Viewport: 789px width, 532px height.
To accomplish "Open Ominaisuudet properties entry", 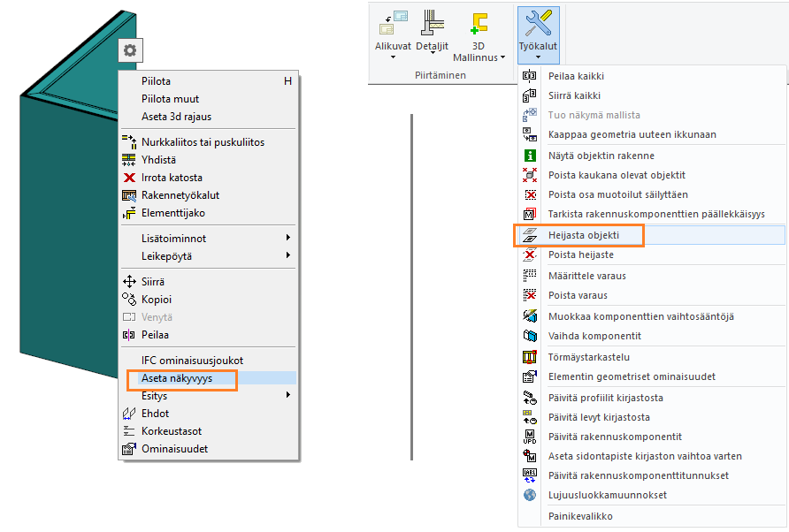I will [175, 449].
